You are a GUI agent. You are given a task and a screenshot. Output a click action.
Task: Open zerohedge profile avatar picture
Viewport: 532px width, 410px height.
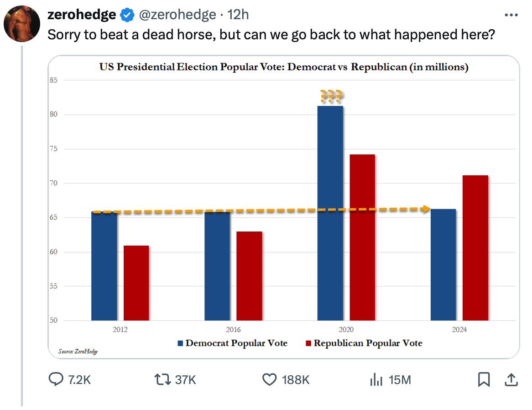pos(22,24)
